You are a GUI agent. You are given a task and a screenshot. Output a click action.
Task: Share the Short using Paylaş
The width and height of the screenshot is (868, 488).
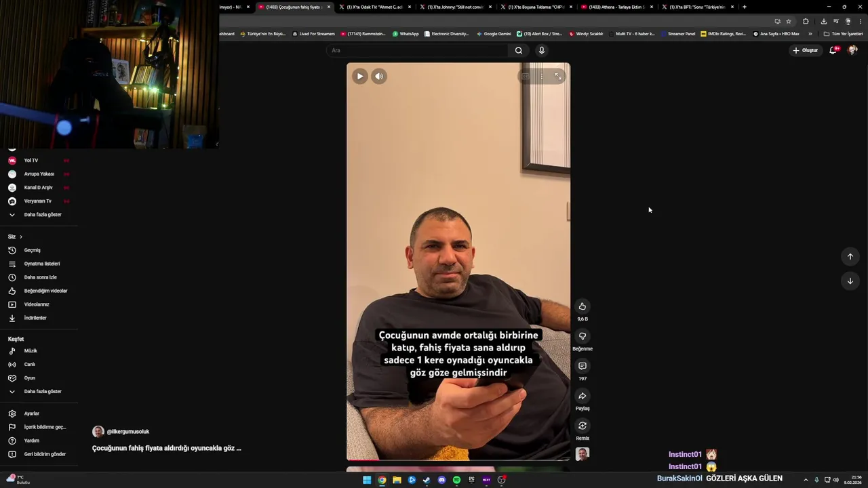click(x=583, y=396)
